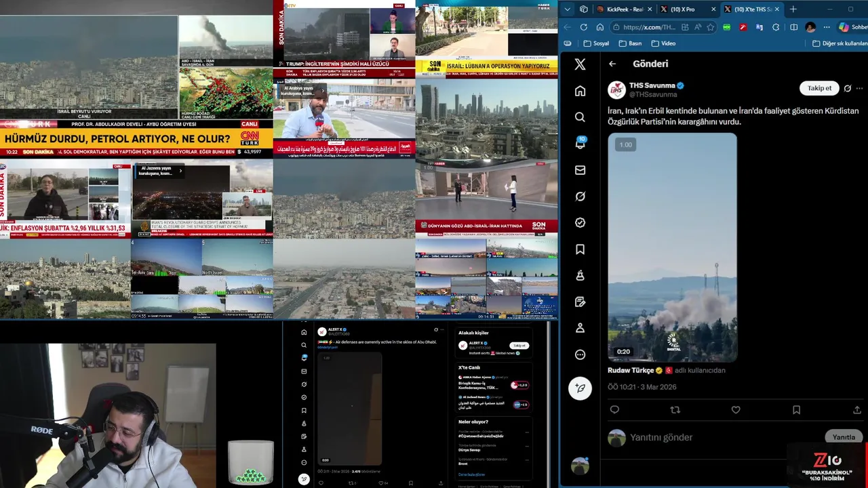
Task: Open the browser profile avatar
Action: pos(810,27)
